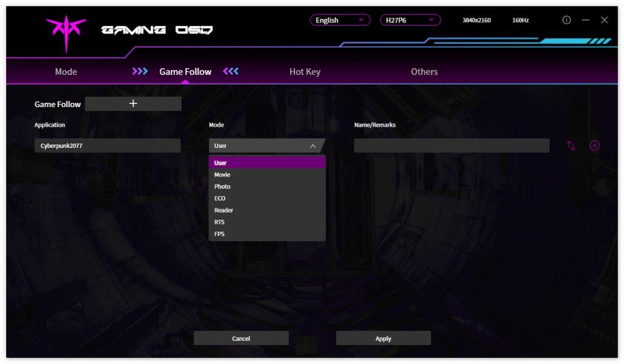
Task: Click the info icon in title bar
Action: click(566, 20)
